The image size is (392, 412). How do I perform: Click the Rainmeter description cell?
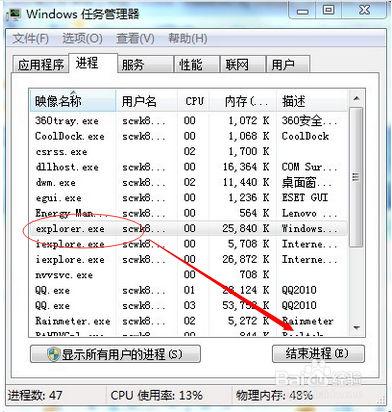[307, 321]
